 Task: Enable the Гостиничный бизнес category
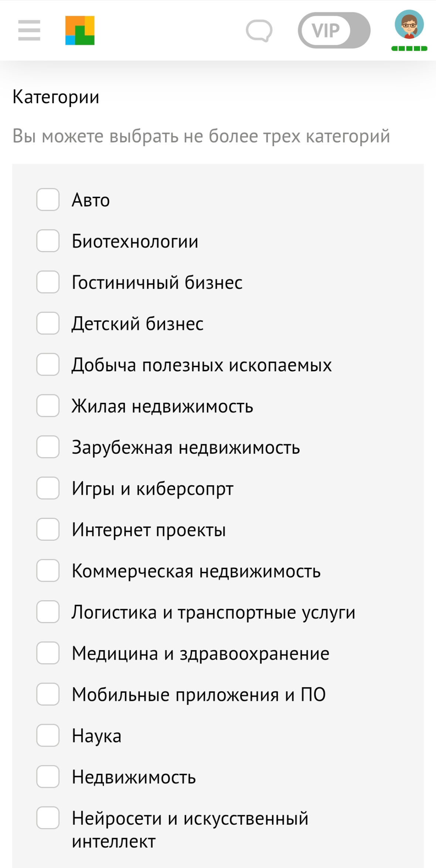pos(48,283)
